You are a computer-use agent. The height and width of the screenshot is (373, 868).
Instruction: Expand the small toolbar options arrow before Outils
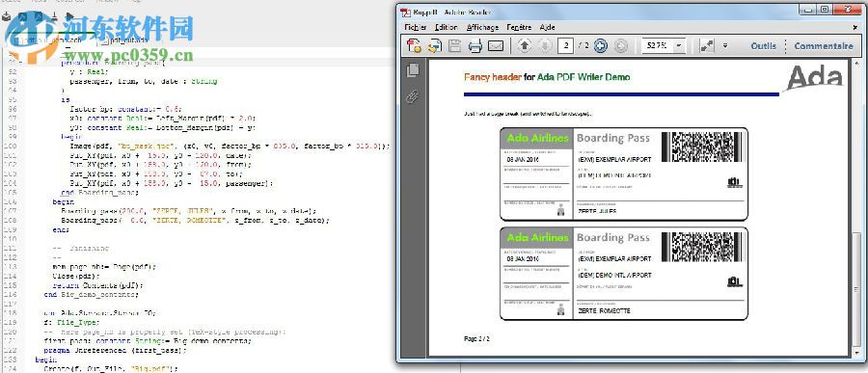pos(724,46)
